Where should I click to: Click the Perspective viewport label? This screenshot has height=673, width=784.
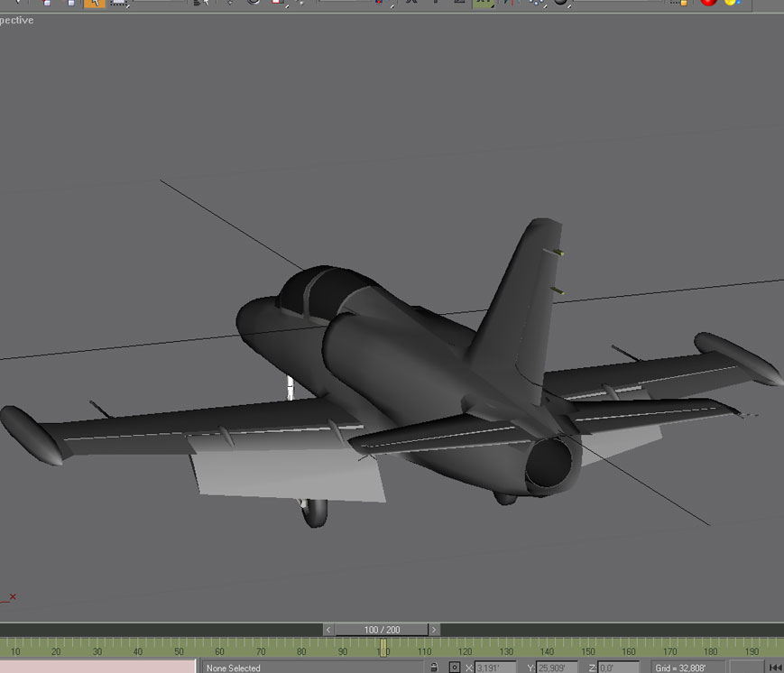tap(16, 20)
